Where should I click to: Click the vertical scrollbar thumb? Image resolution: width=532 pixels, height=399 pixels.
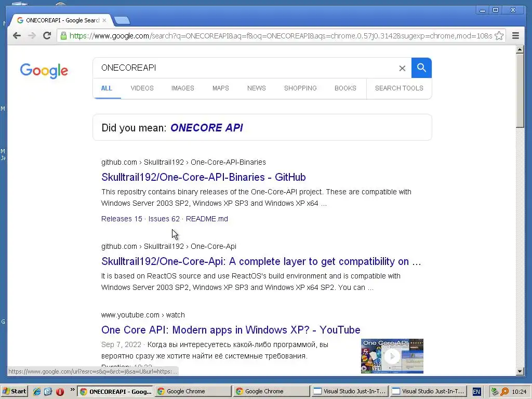click(x=520, y=90)
